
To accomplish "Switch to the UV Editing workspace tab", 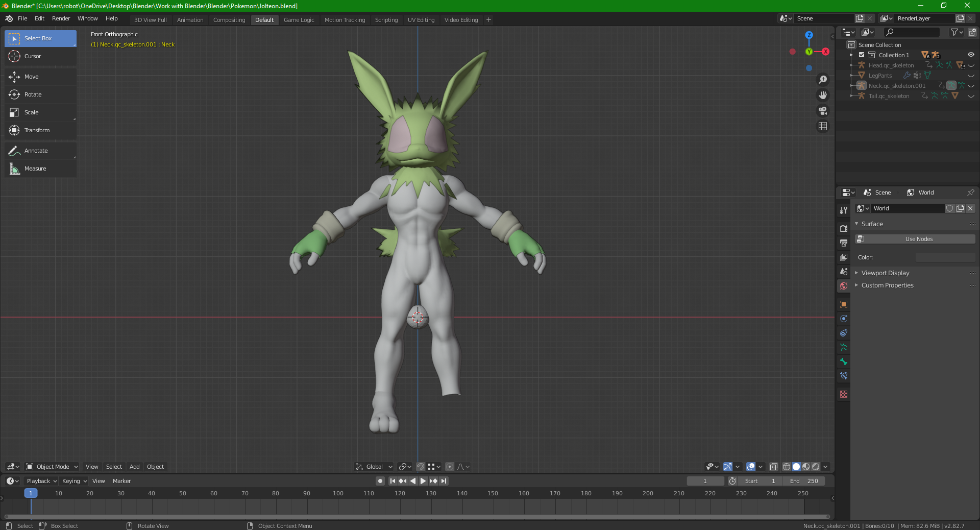I will 421,20.
